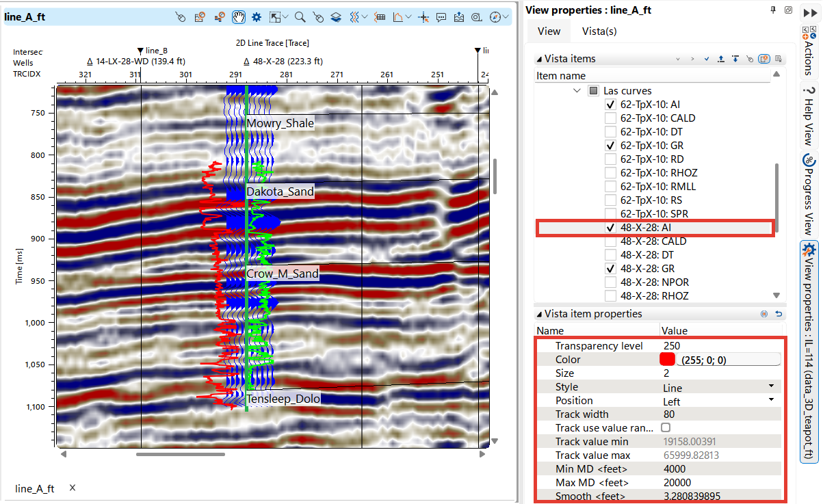The height and width of the screenshot is (504, 823).
Task: Click the Transparency level value field
Action: point(718,346)
